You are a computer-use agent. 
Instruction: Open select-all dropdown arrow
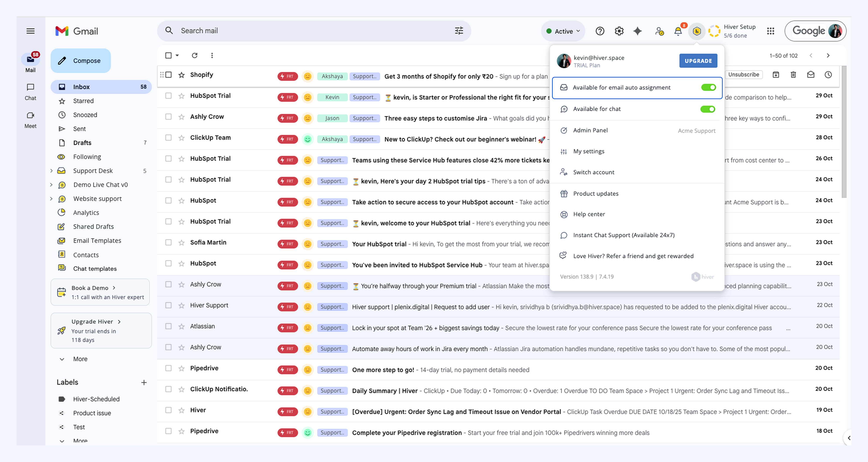click(x=177, y=55)
